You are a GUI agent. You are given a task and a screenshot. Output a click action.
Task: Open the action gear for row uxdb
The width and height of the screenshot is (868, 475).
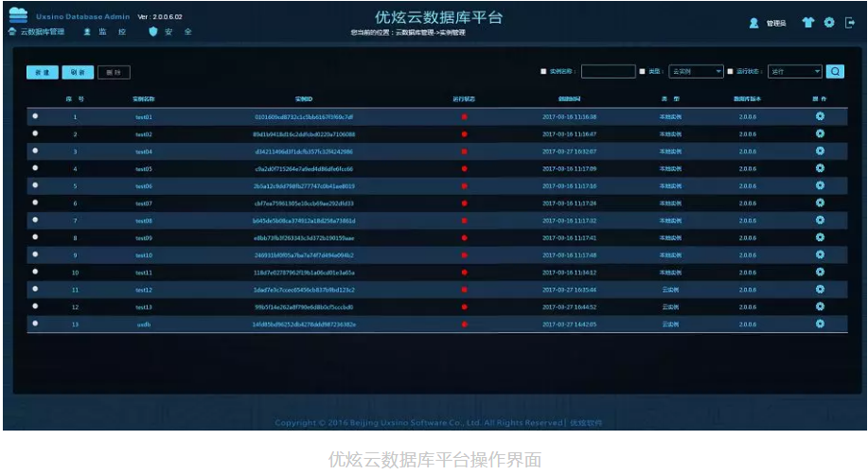[x=820, y=324]
